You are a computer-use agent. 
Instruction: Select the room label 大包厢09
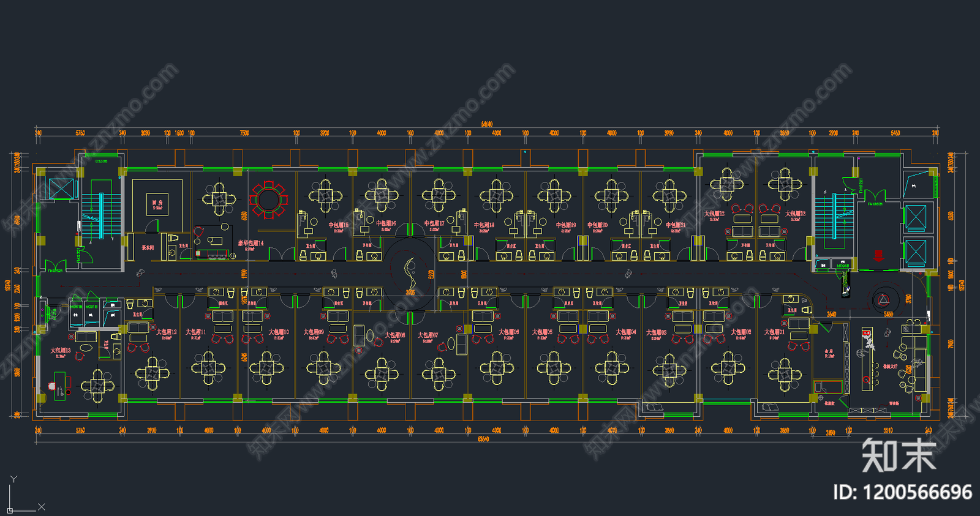[x=314, y=332]
